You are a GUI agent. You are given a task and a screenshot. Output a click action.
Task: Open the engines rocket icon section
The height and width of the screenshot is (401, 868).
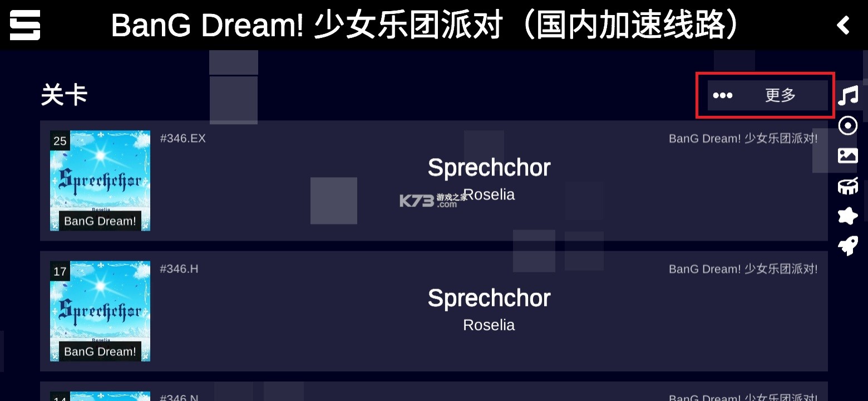coord(848,246)
